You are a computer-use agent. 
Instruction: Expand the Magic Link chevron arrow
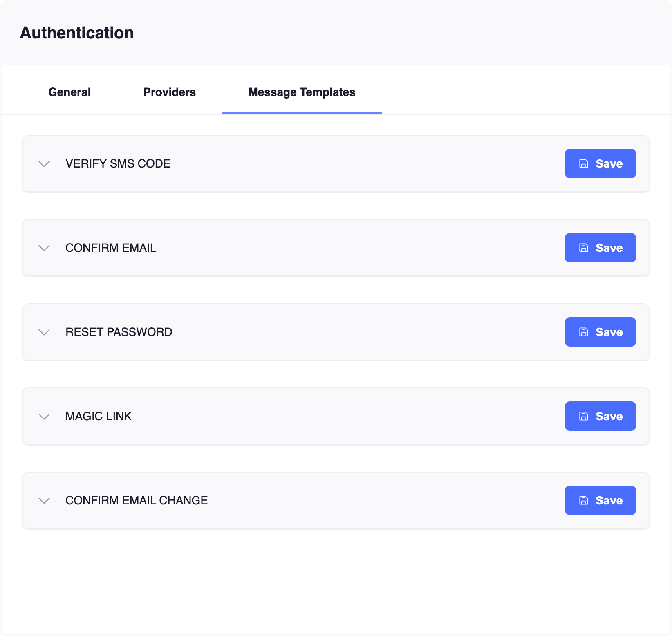(44, 417)
